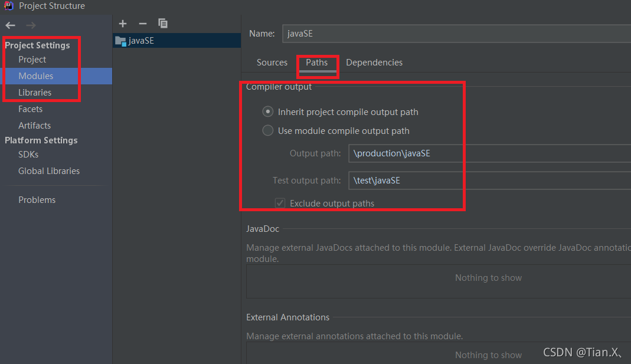Screen dimensions: 631x364
Task: Remove selected module with minus icon
Action: point(142,24)
